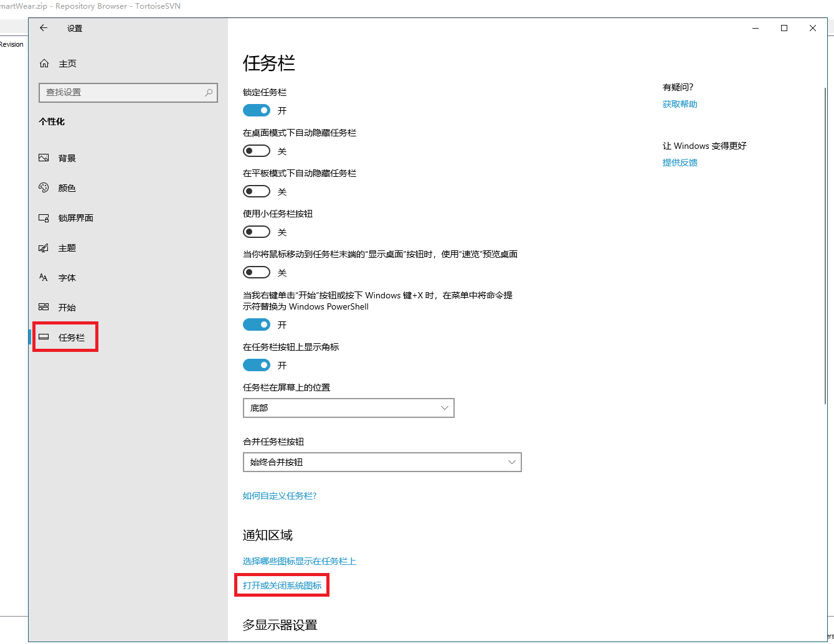Select the 背景 picture icon in sidebar

pos(44,158)
